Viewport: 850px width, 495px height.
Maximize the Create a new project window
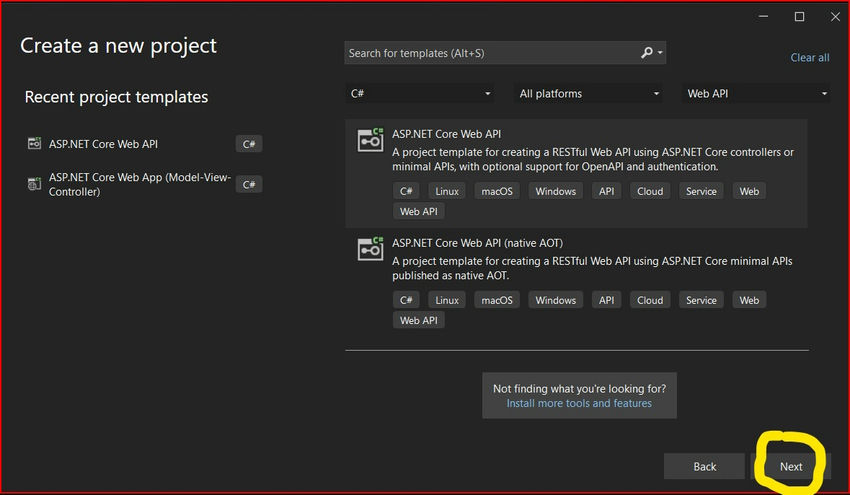tap(799, 17)
